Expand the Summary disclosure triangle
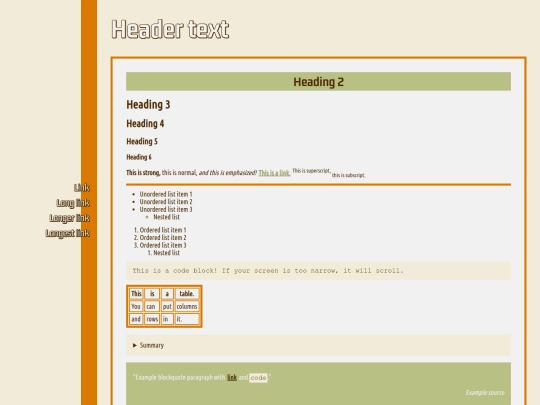The width and height of the screenshot is (540, 405). [135, 345]
